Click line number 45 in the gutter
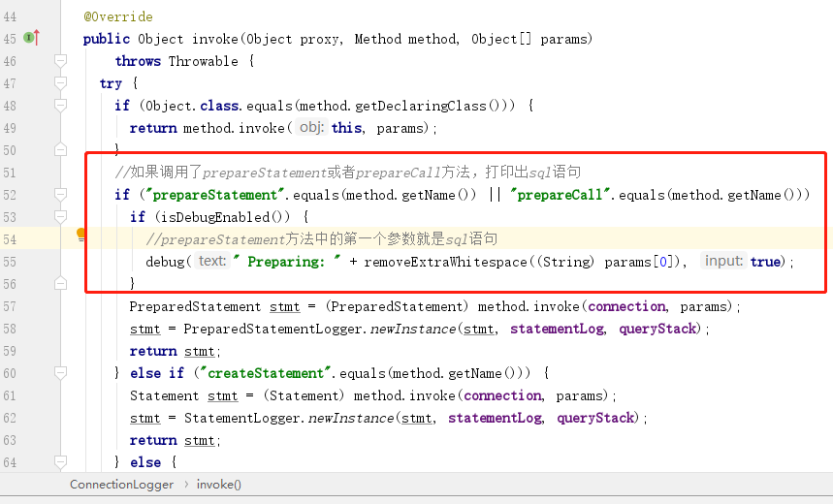 coord(10,39)
